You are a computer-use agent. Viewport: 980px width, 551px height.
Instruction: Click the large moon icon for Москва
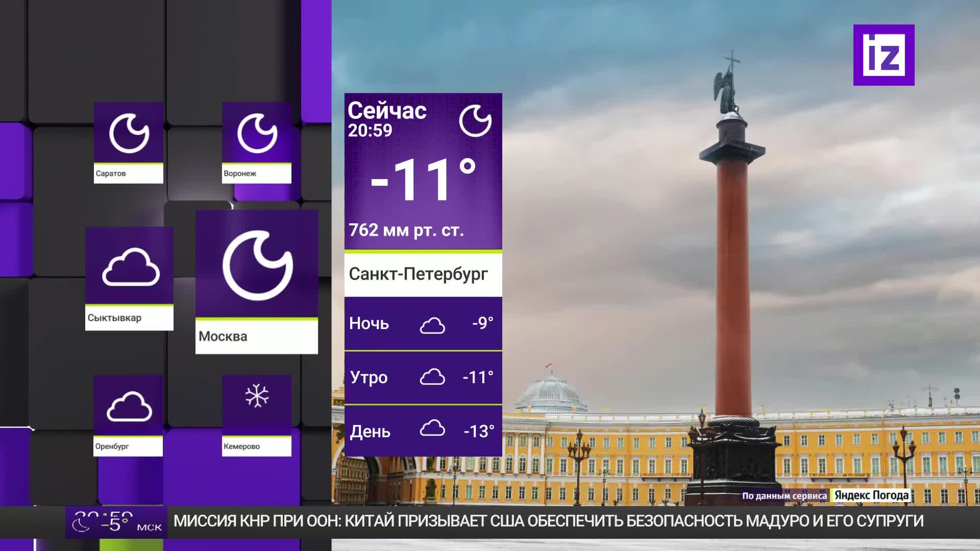click(x=257, y=265)
